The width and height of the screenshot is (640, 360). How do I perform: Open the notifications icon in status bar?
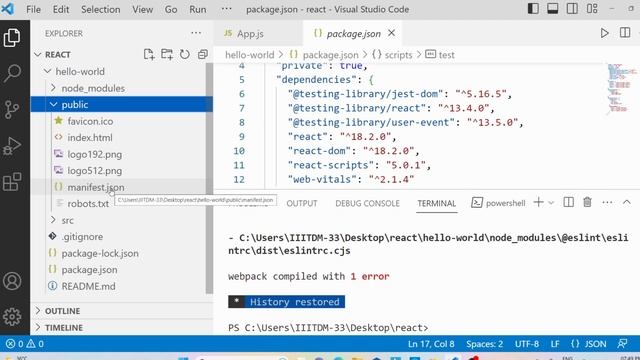[x=622, y=344]
